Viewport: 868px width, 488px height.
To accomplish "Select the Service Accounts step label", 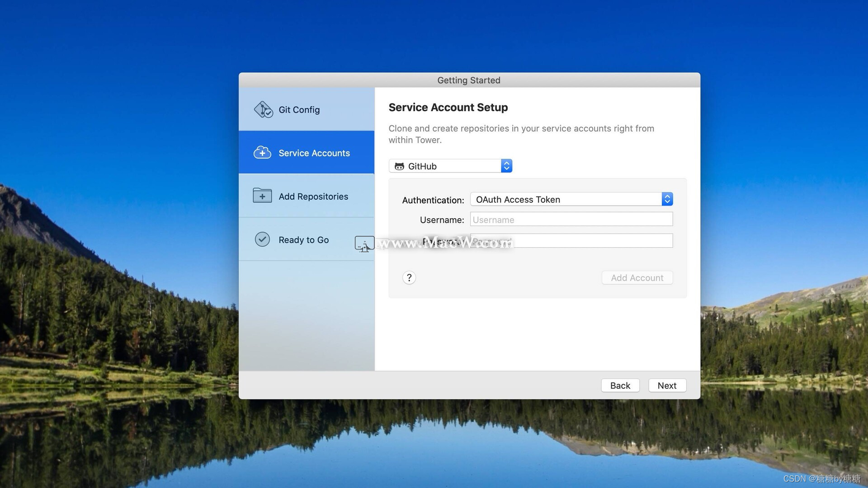I will [314, 153].
